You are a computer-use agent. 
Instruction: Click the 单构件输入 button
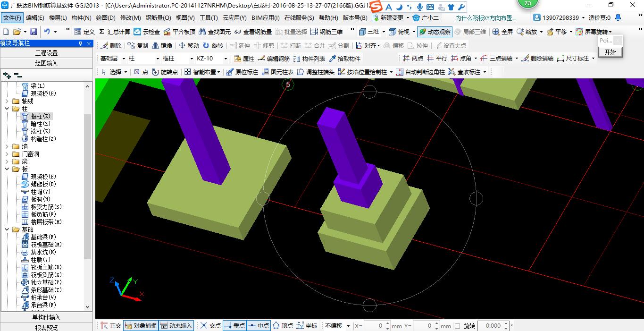click(x=47, y=317)
